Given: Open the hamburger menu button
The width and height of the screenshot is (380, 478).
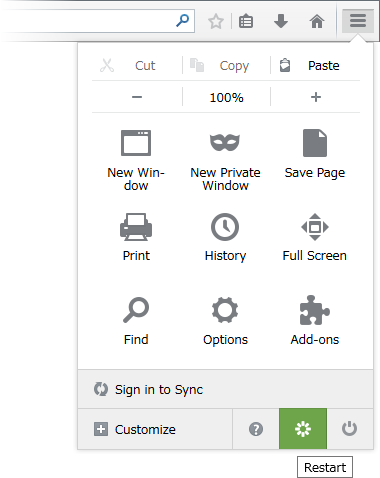Looking at the screenshot, I should (x=358, y=21).
